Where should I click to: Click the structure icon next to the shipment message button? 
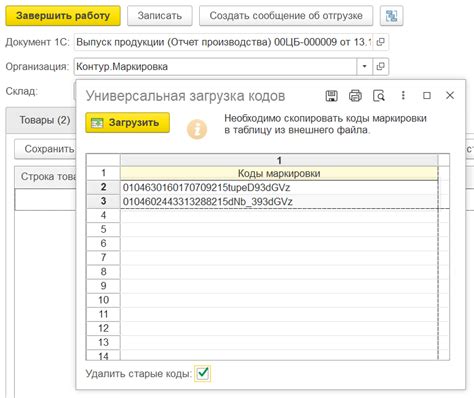click(x=391, y=16)
